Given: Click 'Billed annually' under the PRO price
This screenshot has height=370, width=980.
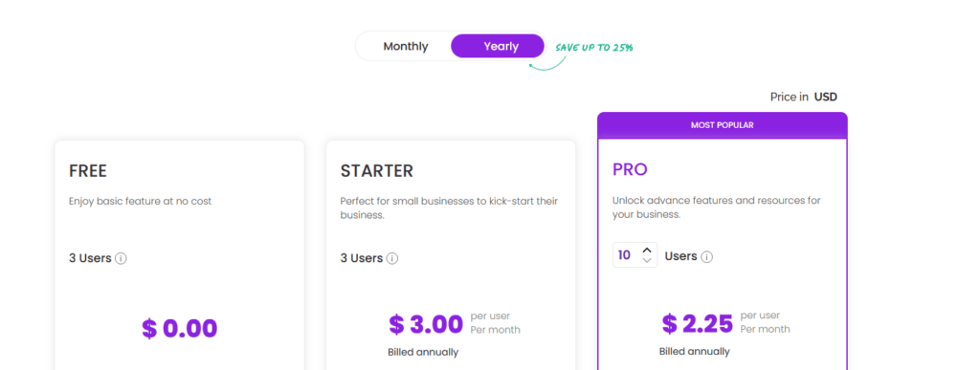Looking at the screenshot, I should (695, 352).
